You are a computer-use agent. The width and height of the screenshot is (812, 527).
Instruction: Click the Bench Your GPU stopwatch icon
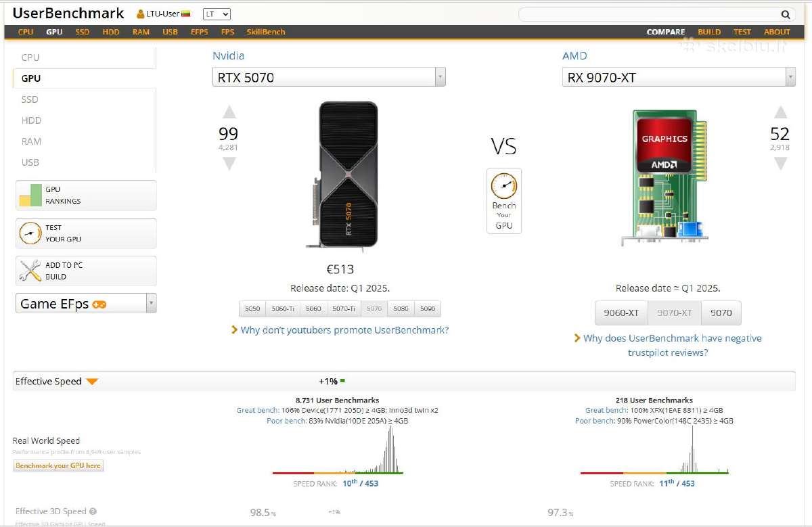tap(504, 185)
